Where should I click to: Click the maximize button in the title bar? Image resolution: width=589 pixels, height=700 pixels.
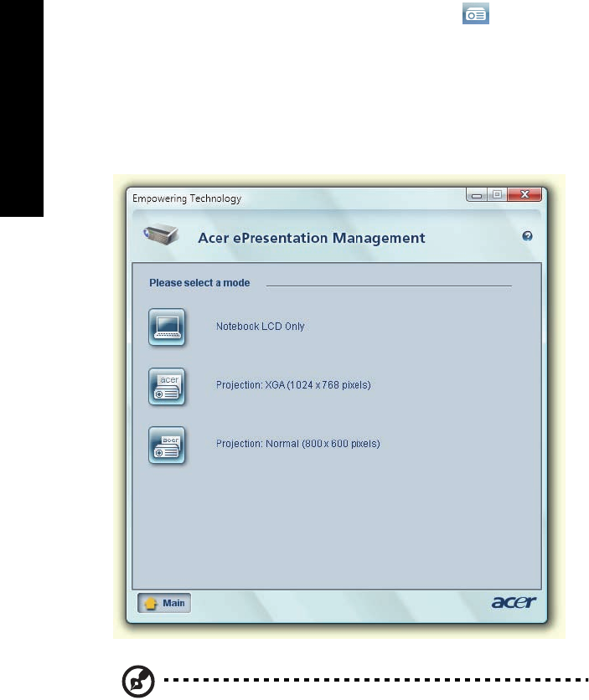(x=497, y=194)
